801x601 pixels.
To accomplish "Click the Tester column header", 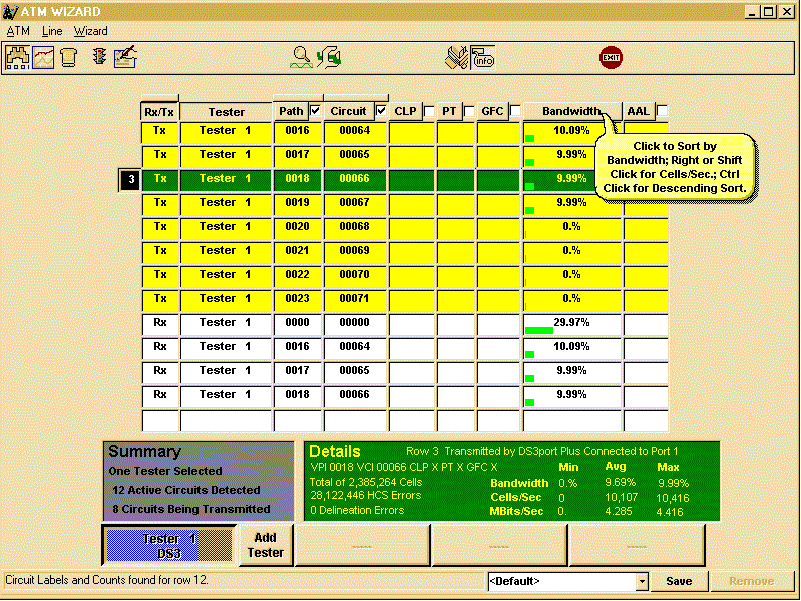I will pos(226,112).
